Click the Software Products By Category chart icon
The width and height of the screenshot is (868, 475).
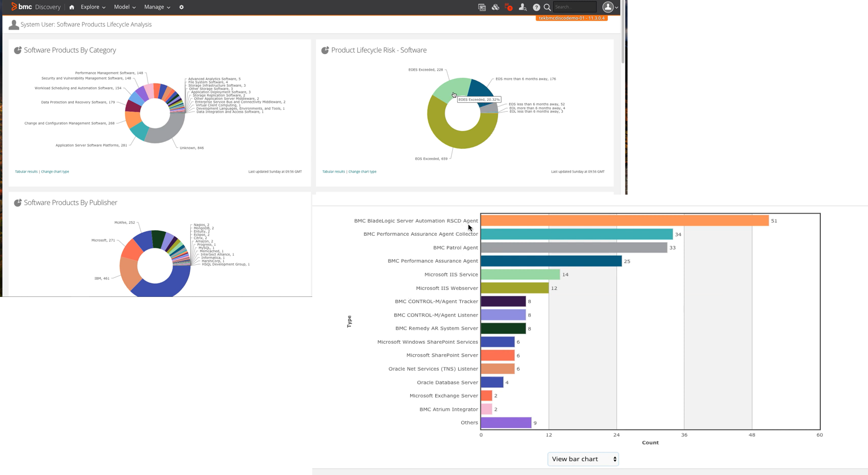click(18, 50)
